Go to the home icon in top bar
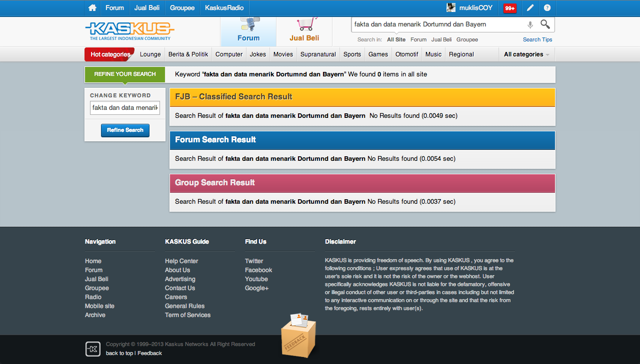Viewport: 640px width, 364px height. [x=92, y=8]
